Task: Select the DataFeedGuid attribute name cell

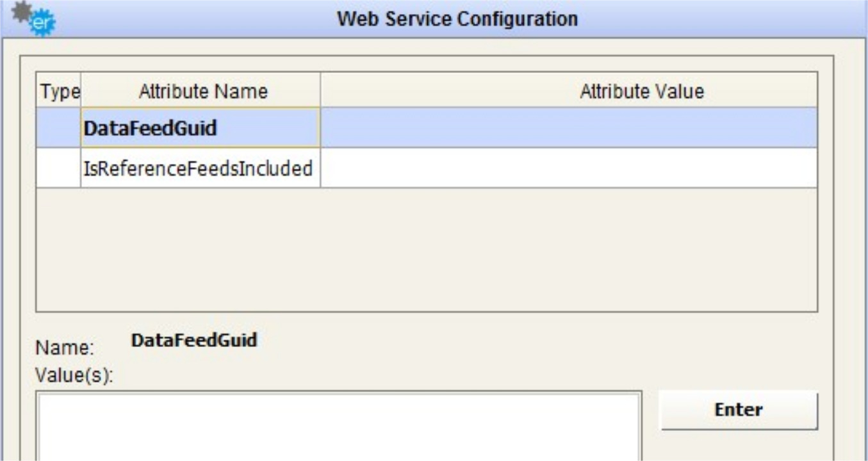Action: 200,128
